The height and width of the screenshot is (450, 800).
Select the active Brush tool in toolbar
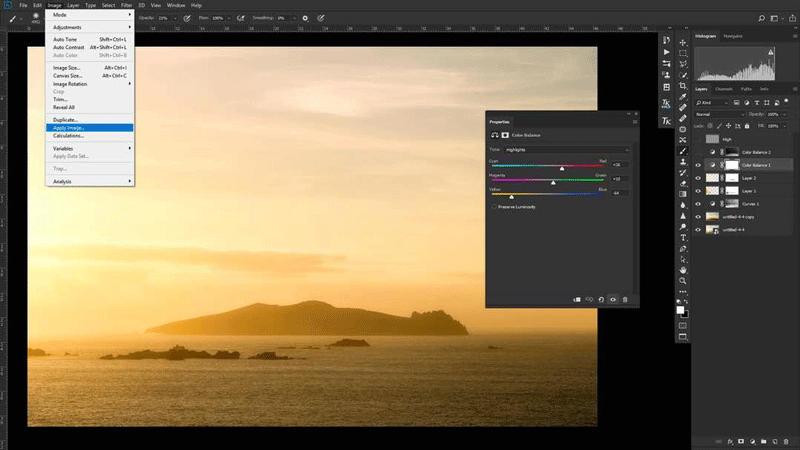(x=683, y=151)
